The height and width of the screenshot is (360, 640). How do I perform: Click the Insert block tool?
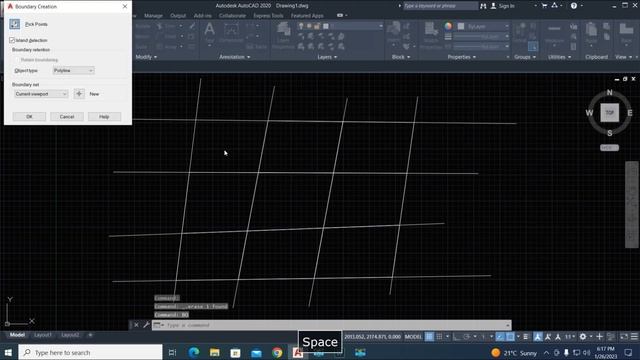(393, 33)
